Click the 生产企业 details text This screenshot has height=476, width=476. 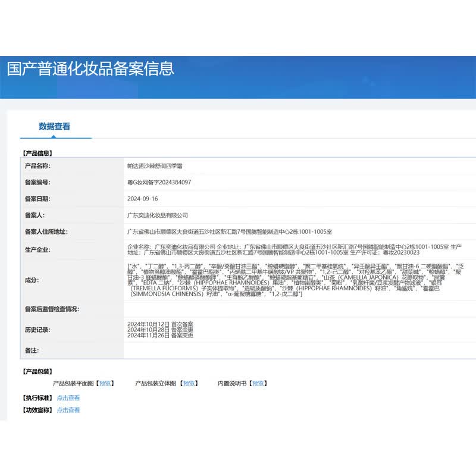click(x=295, y=249)
